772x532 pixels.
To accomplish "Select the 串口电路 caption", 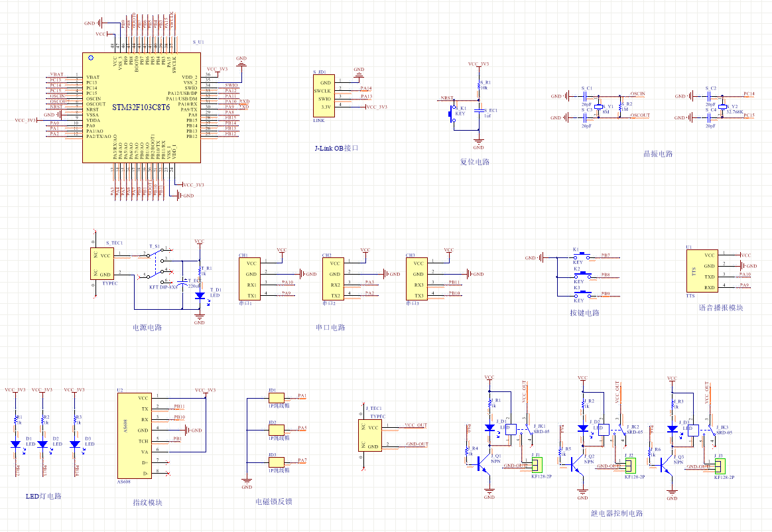I will tap(330, 327).
